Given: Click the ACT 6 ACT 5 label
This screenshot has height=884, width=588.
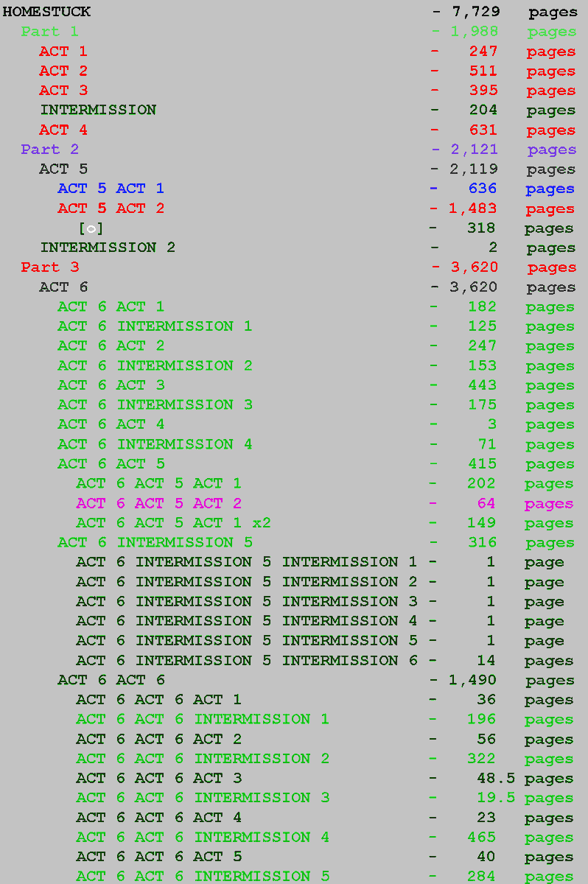Looking at the screenshot, I should 111,463.
